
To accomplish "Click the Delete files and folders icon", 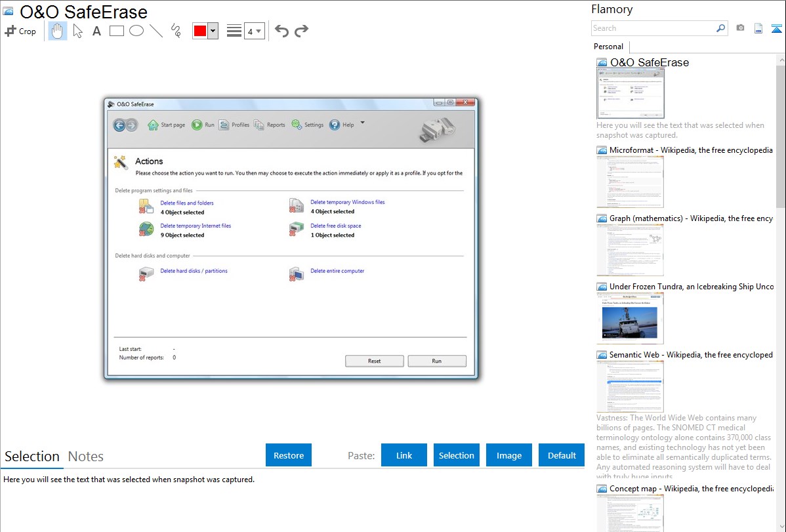I will tap(146, 207).
